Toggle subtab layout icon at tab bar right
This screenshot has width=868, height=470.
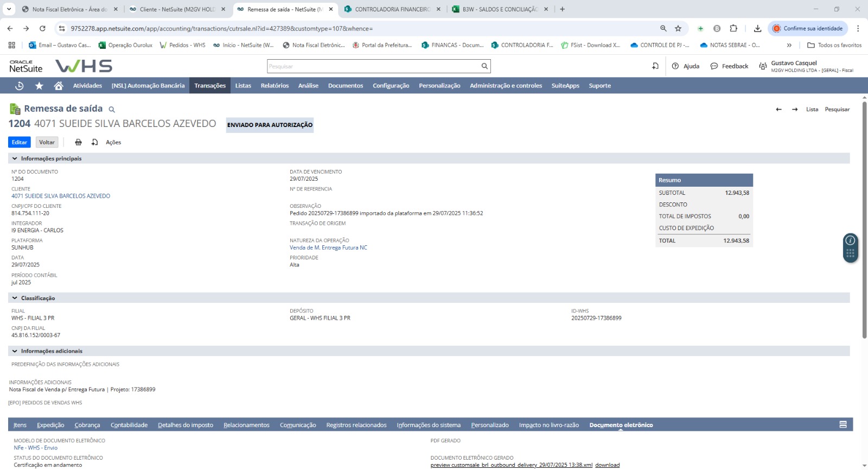pyautogui.click(x=843, y=425)
